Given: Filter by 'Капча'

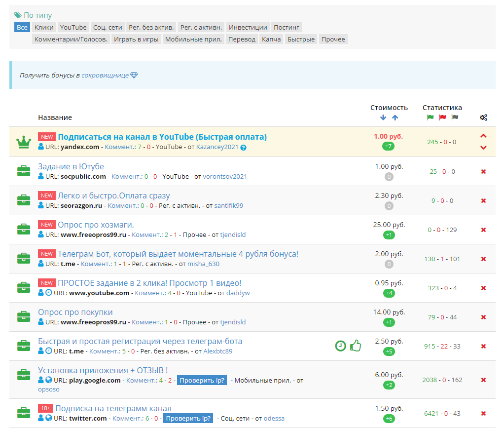Looking at the screenshot, I should [x=271, y=39].
